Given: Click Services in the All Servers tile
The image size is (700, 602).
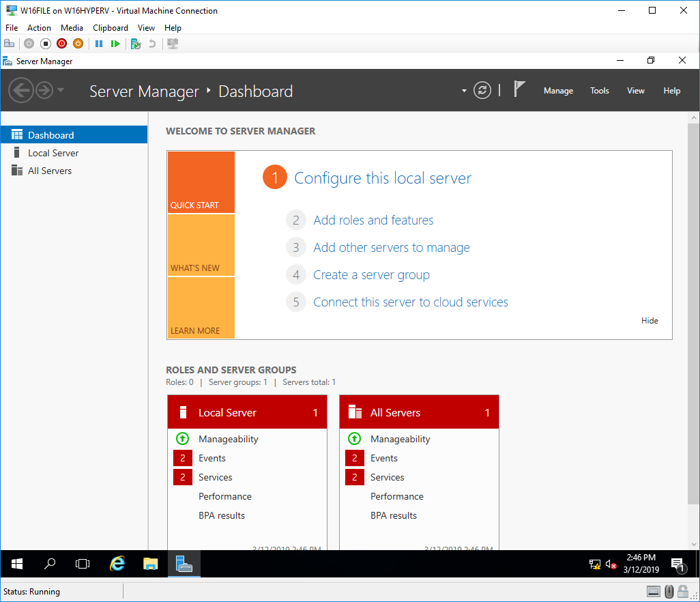Looking at the screenshot, I should (387, 477).
